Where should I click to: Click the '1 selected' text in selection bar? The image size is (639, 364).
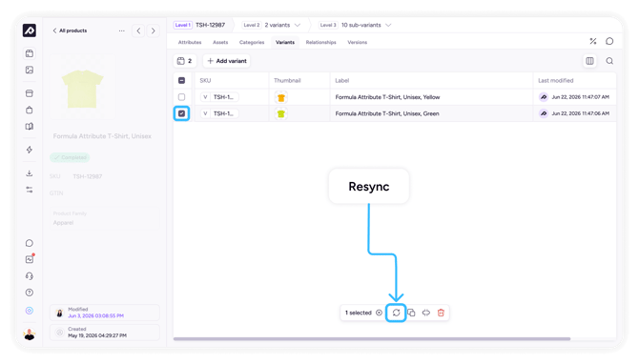coord(359,313)
